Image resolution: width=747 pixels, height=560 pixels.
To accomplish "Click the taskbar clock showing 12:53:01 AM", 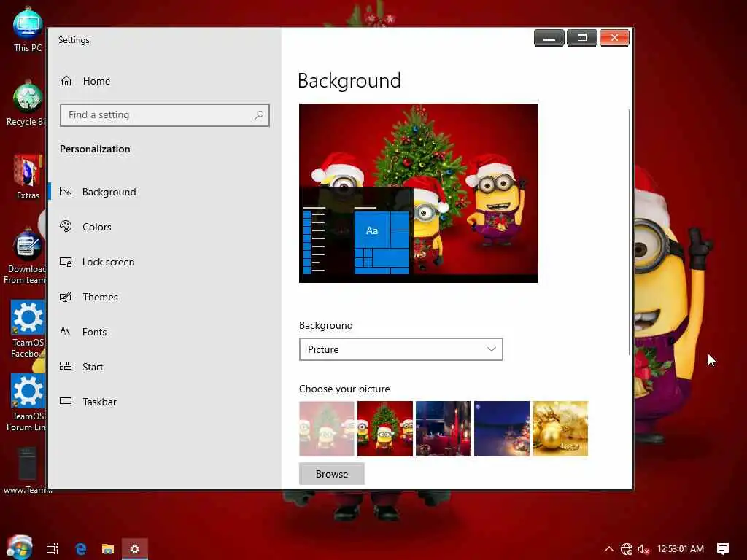I will point(681,549).
